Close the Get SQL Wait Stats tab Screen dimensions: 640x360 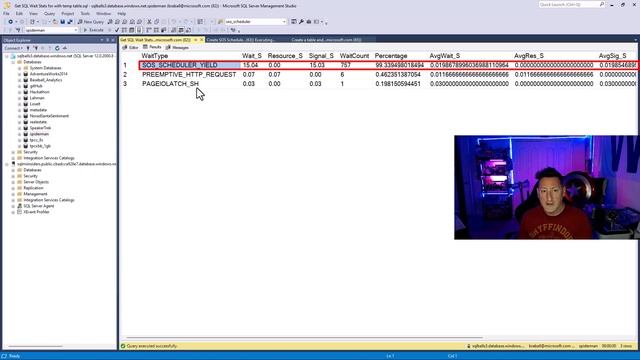(x=201, y=40)
